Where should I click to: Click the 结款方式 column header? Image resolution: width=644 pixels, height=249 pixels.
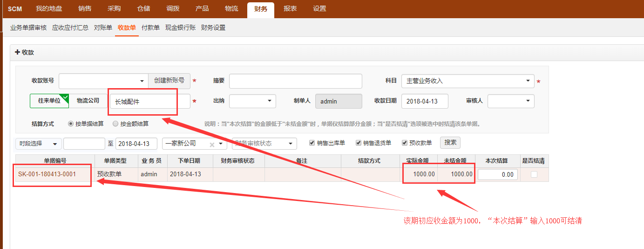click(369, 161)
